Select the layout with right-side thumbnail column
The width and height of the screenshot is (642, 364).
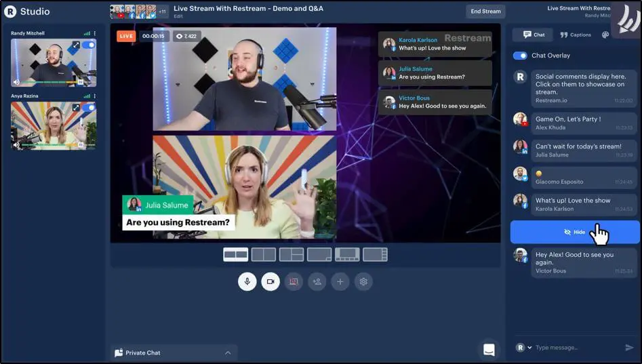coord(375,255)
